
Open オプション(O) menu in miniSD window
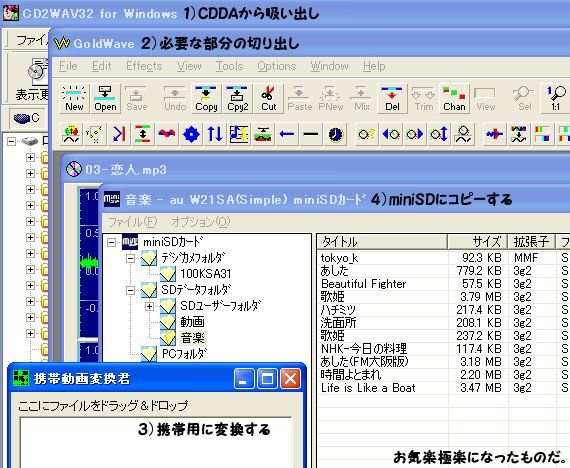(x=201, y=222)
